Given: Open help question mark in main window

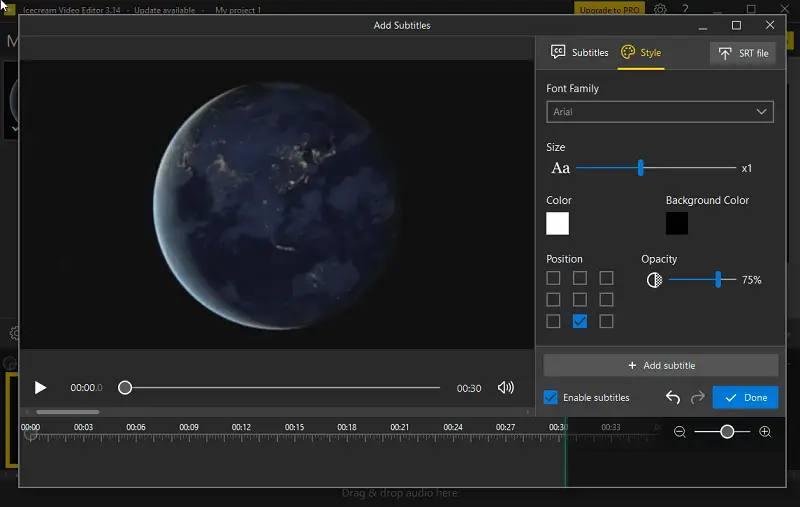Looking at the screenshot, I should 685,9.
